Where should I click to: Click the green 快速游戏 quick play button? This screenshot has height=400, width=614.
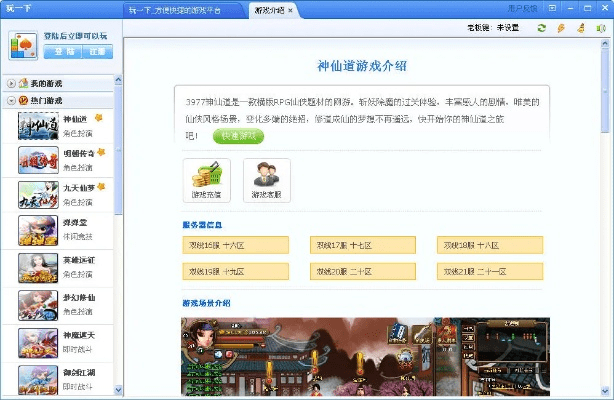[x=238, y=136]
